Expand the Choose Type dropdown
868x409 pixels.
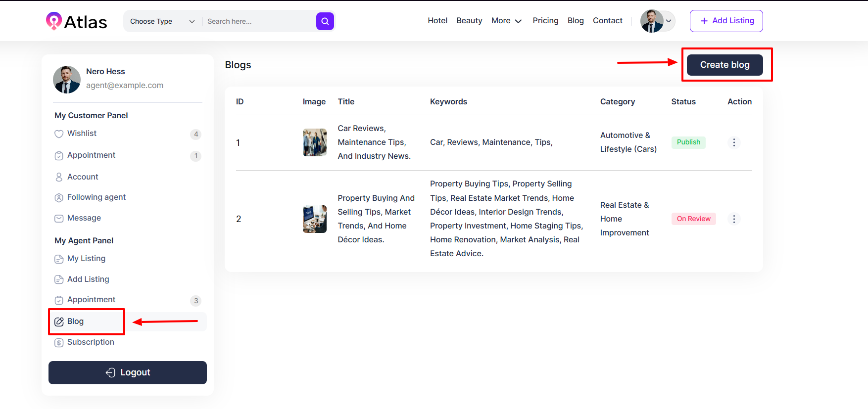[162, 21]
